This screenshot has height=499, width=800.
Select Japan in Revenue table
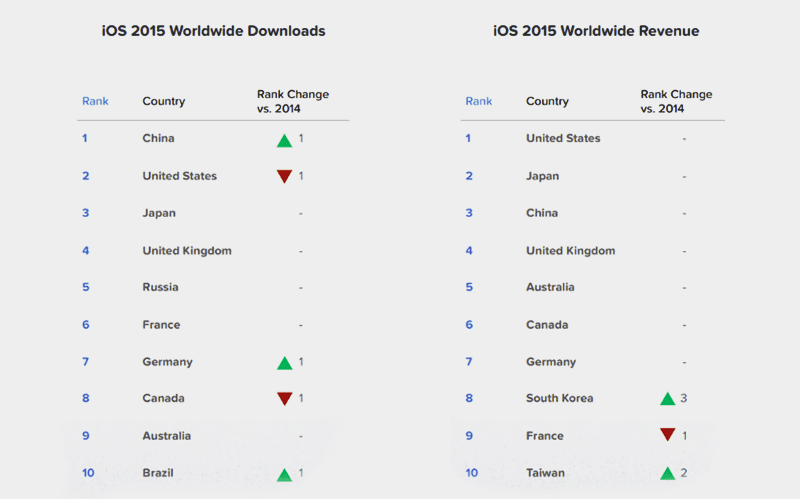pos(542,177)
